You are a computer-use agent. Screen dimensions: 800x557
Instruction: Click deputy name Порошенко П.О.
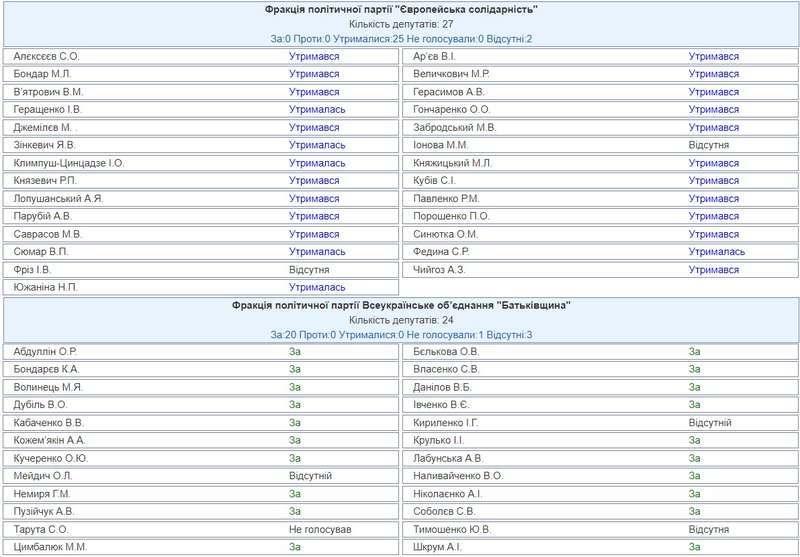point(451,216)
